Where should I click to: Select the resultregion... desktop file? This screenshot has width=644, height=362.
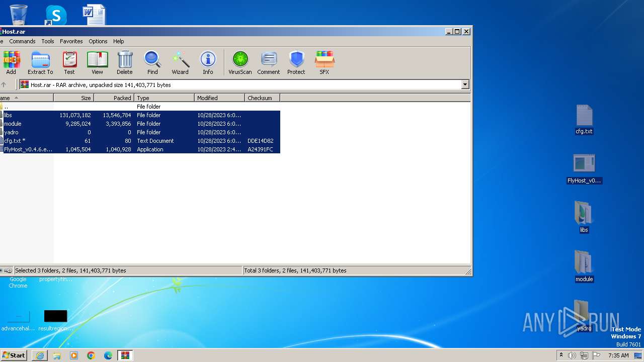pos(55,320)
